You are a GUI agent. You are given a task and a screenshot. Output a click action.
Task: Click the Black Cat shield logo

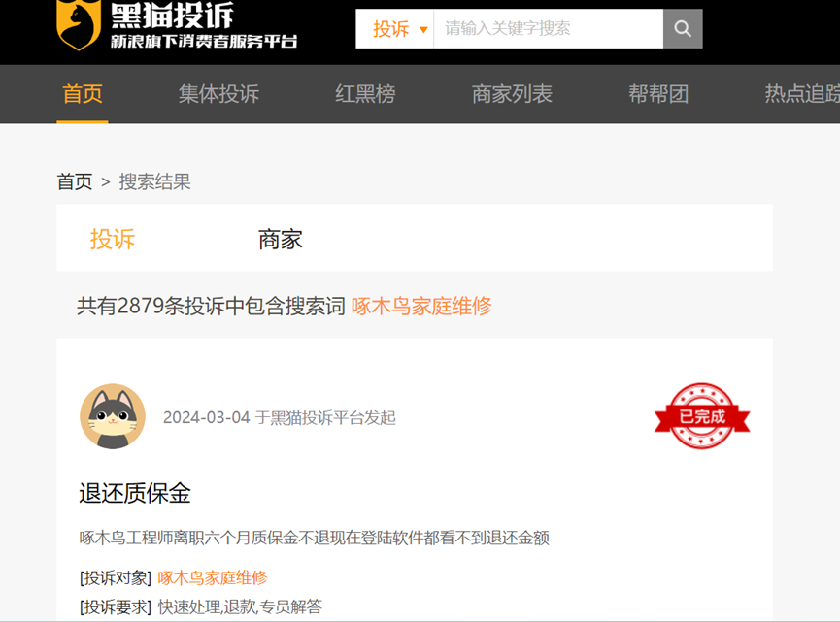(79, 24)
